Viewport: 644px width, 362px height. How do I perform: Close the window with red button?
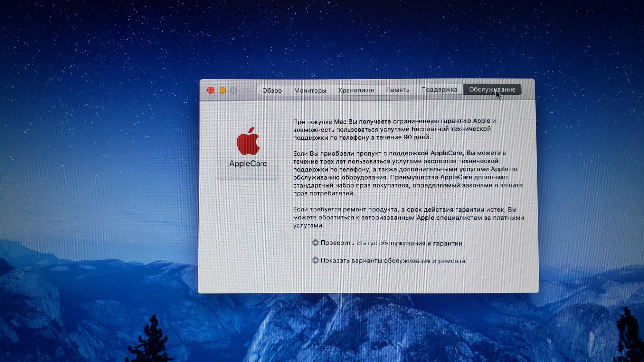coord(211,90)
